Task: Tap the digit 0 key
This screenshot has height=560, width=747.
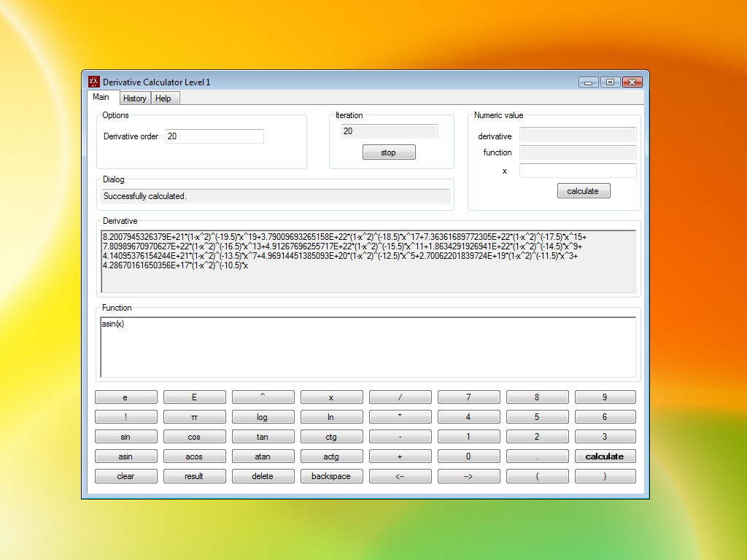Action: (x=469, y=456)
